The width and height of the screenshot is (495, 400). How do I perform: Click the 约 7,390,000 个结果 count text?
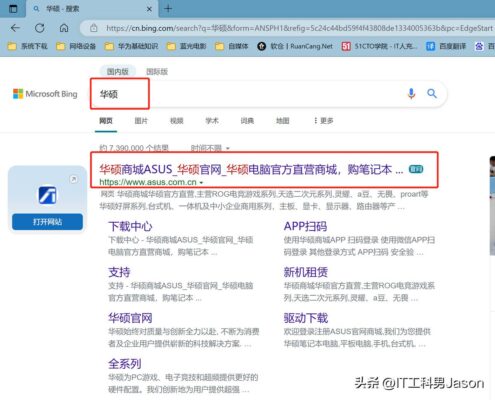click(x=134, y=148)
